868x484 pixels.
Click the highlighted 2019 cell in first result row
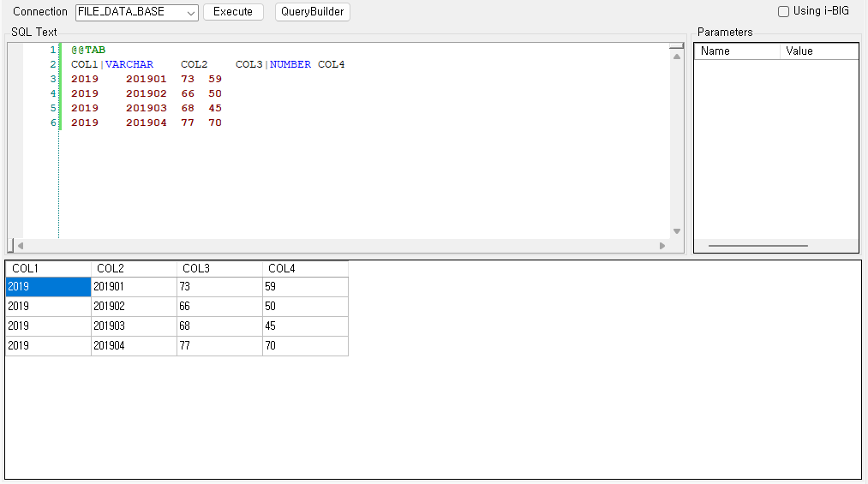(48, 287)
